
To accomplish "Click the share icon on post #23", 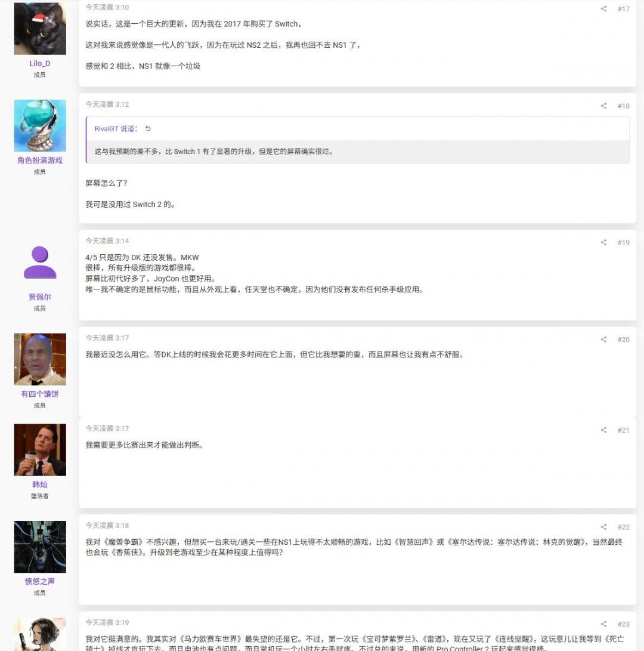I will tap(603, 624).
